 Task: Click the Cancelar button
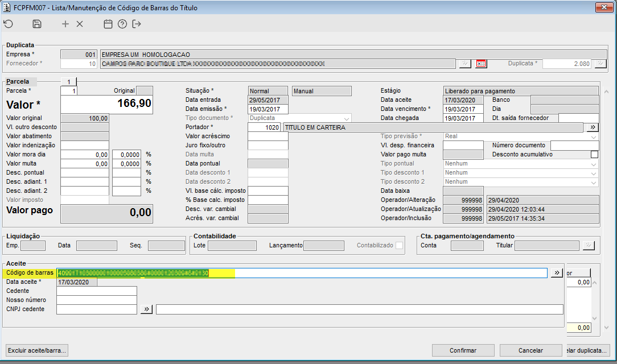(530, 350)
